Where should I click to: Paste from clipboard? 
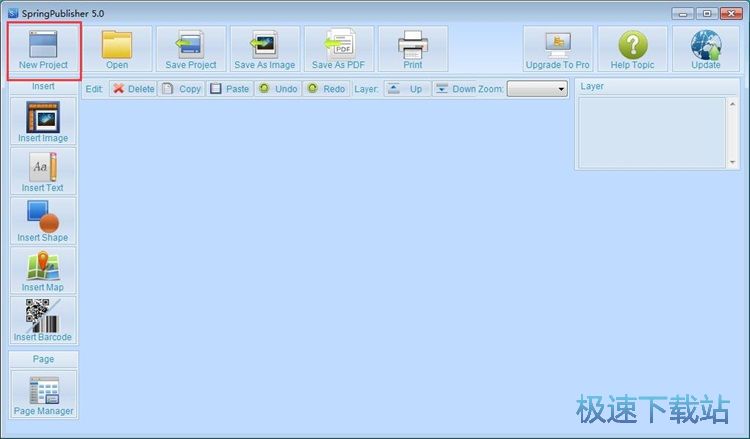(x=230, y=89)
